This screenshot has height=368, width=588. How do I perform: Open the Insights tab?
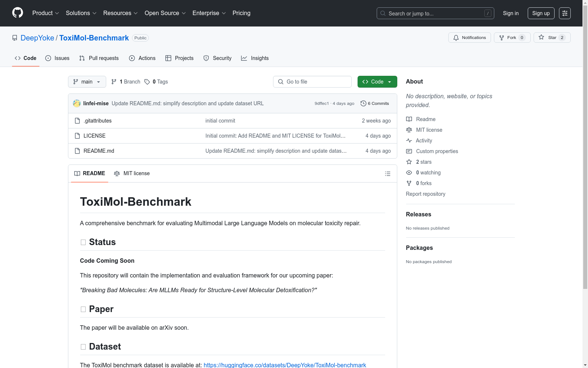point(255,58)
